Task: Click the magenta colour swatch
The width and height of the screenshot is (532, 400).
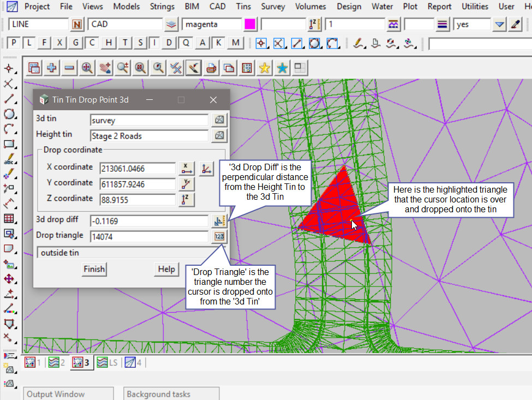Action: pyautogui.click(x=250, y=25)
